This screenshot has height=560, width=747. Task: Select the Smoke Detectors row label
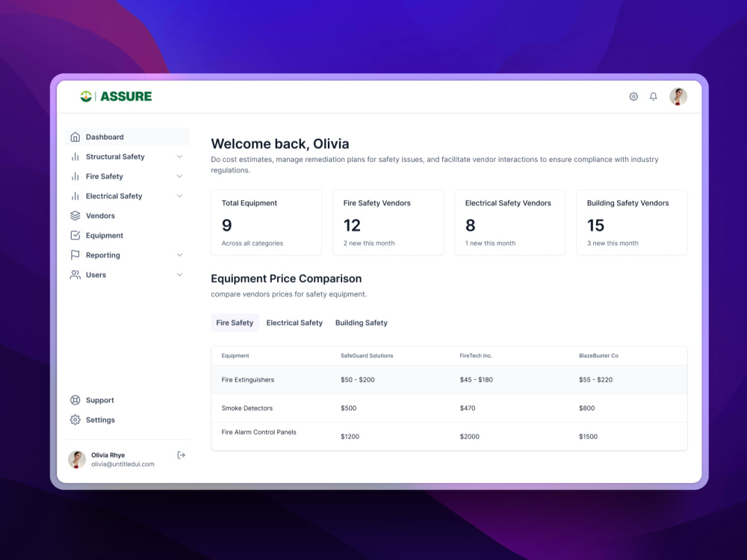247,408
